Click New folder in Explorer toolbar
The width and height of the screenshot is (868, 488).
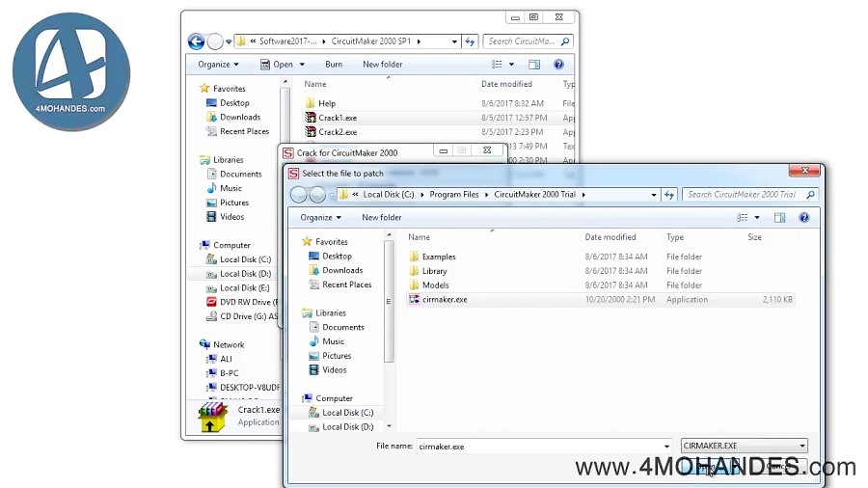pos(383,65)
